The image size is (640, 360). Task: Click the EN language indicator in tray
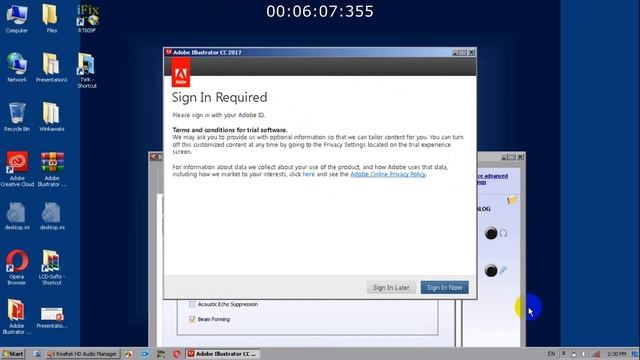coord(551,354)
